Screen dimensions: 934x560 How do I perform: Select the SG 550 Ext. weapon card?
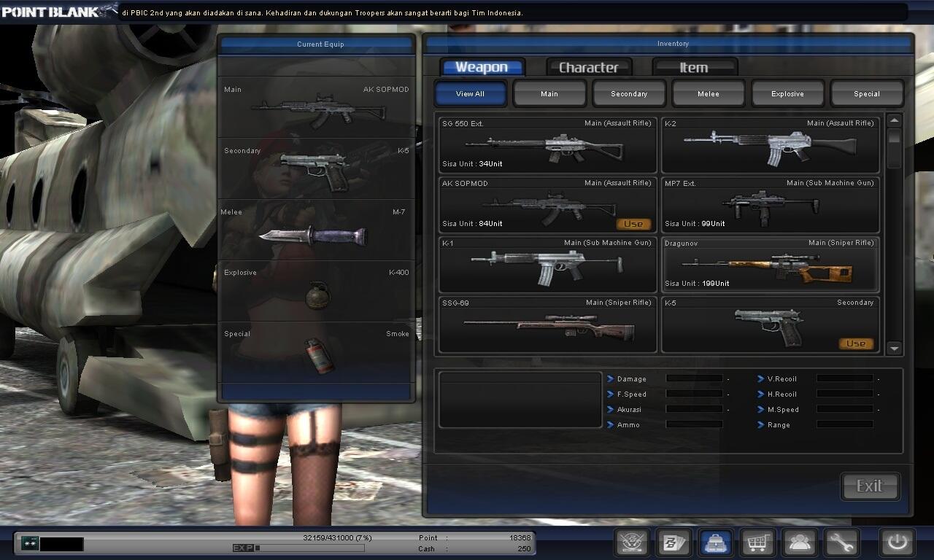pyautogui.click(x=548, y=144)
